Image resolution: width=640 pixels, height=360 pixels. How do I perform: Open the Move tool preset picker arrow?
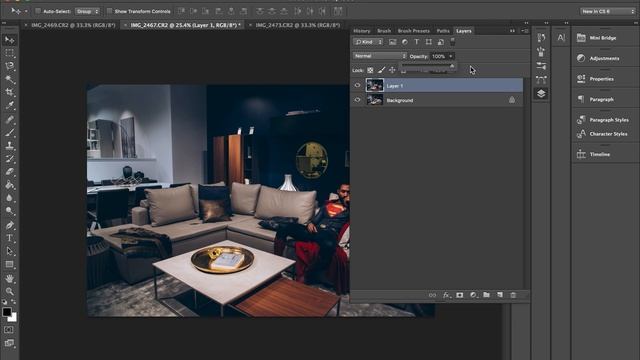[x=26, y=11]
